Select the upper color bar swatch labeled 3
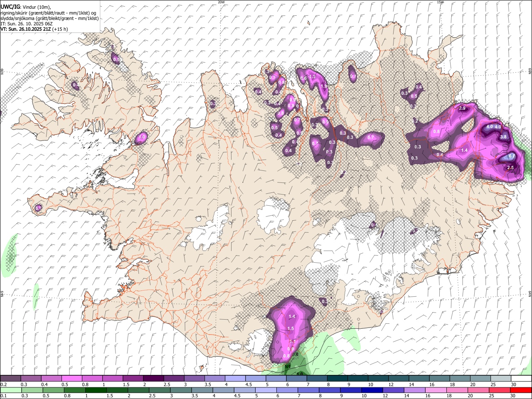This screenshot has width=532, height=399. pyautogui.click(x=194, y=378)
